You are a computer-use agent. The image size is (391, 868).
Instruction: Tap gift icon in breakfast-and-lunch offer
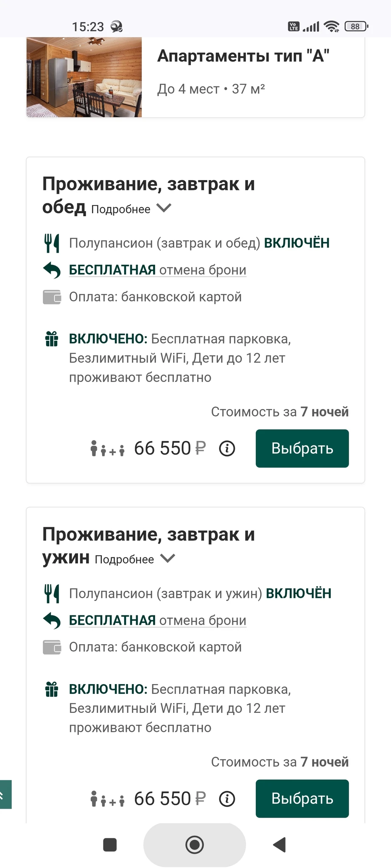52,339
